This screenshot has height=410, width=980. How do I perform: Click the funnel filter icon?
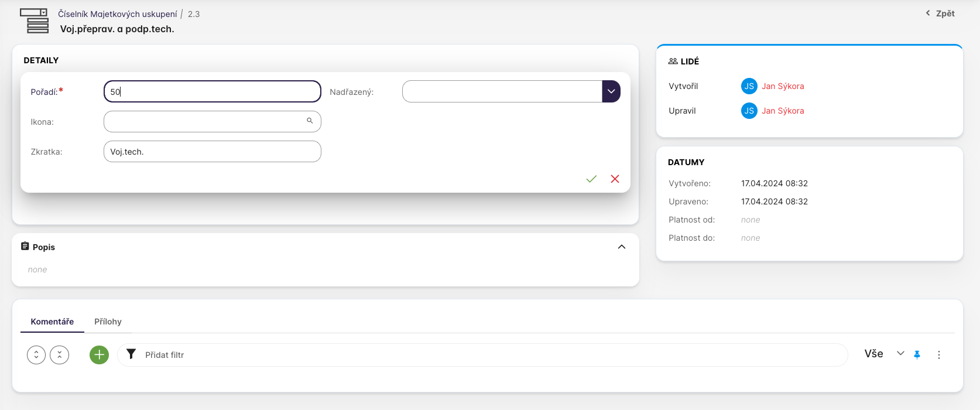coord(131,354)
